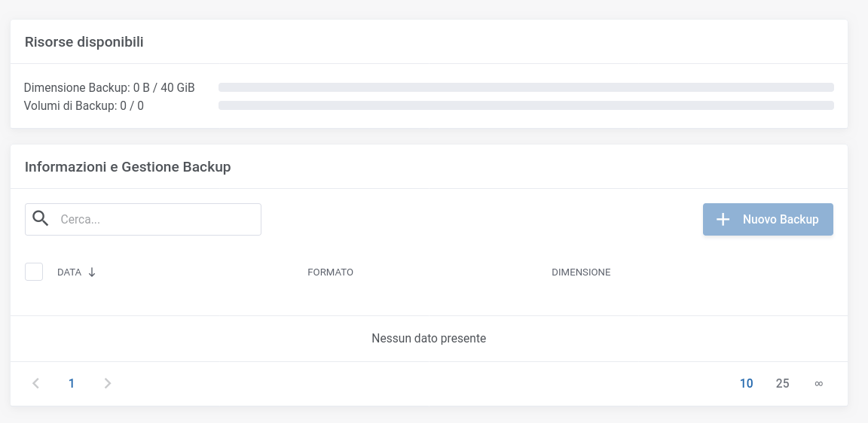Toggle the select-all checkbox in table header

[34, 272]
